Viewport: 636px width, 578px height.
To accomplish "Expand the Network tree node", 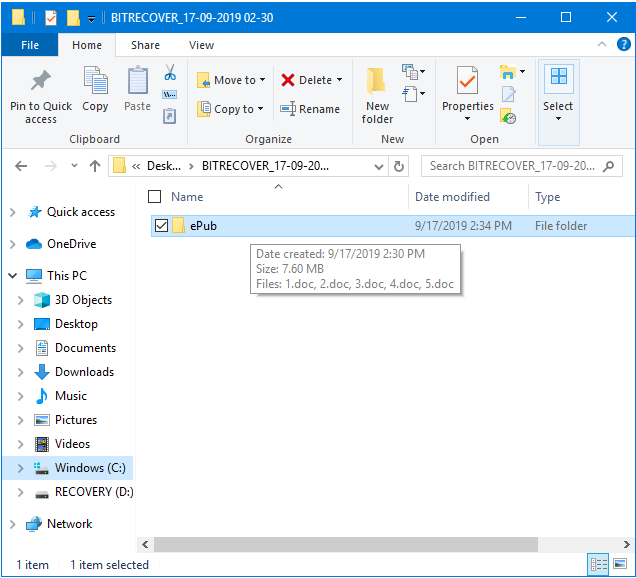I will [x=13, y=524].
